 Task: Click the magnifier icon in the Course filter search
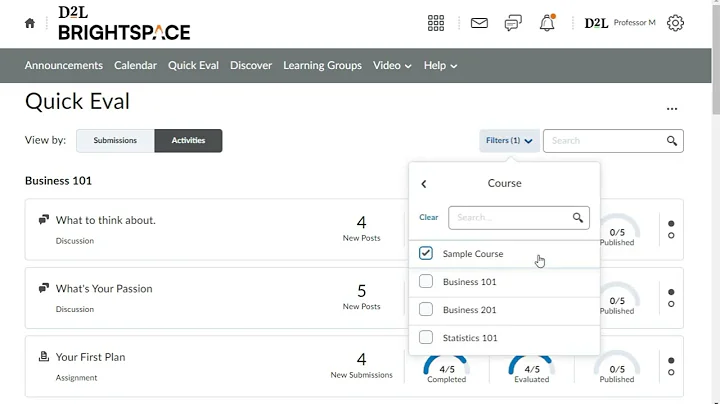578,218
